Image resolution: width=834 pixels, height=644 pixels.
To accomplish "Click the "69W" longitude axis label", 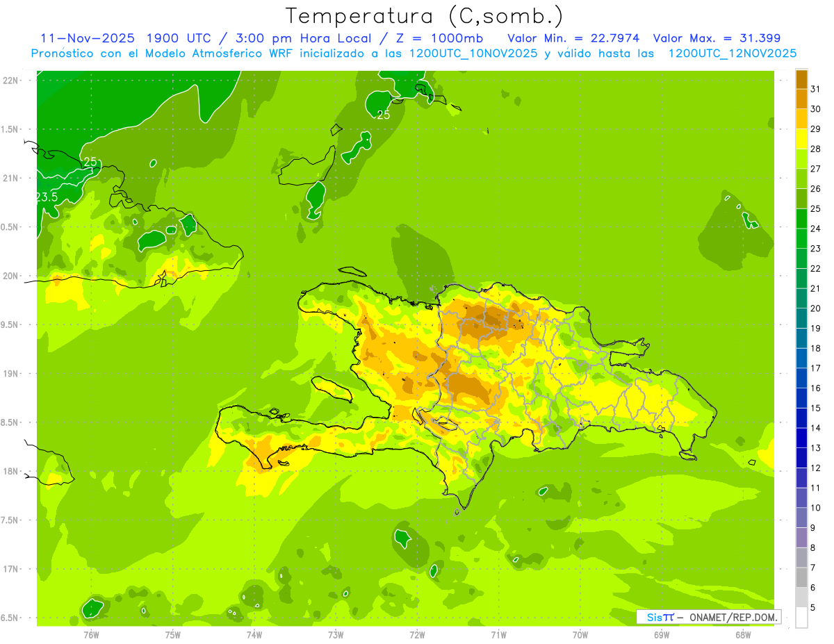I will pos(662,635).
